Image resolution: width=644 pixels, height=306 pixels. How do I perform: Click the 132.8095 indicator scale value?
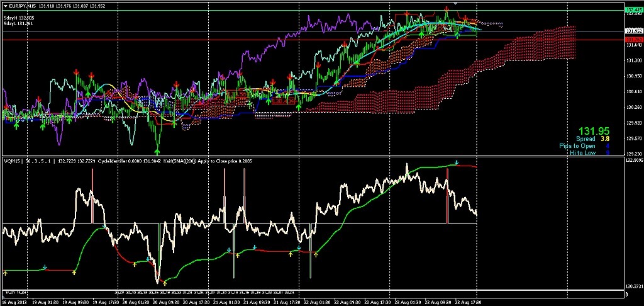click(633, 160)
